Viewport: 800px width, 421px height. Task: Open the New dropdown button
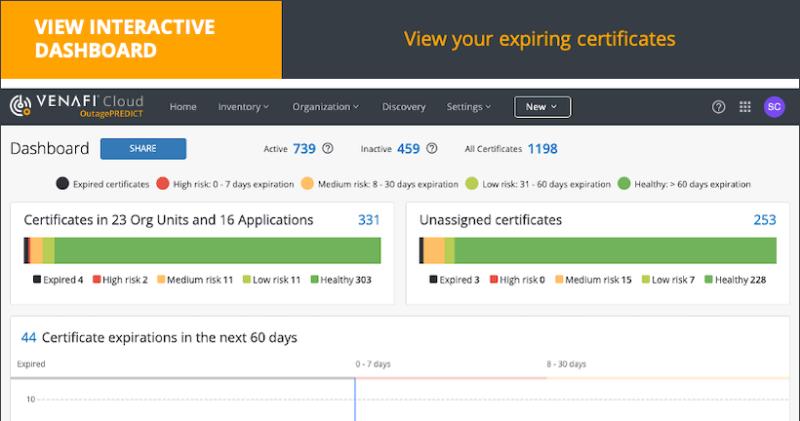(x=542, y=107)
